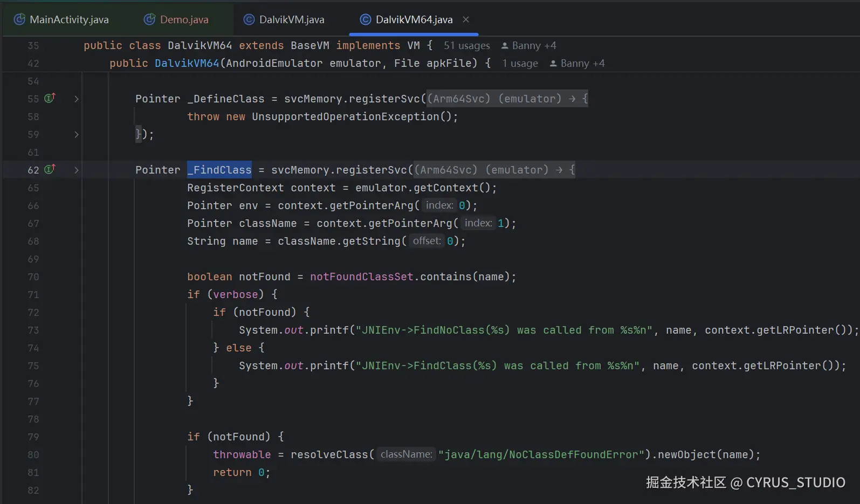This screenshot has width=860, height=504.
Task: Show the 1 usage of the constructor
Action: [x=520, y=64]
